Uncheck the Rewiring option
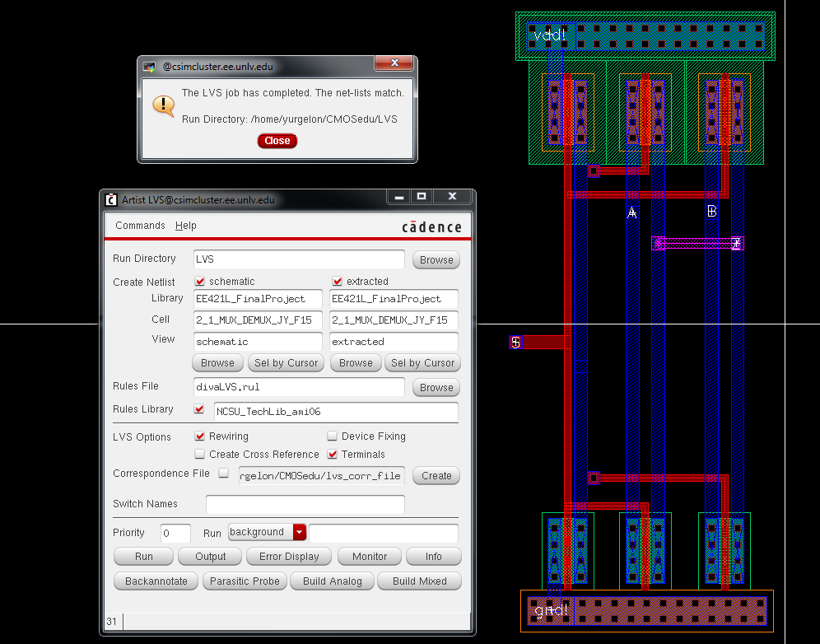This screenshot has height=644, width=820. tap(200, 436)
